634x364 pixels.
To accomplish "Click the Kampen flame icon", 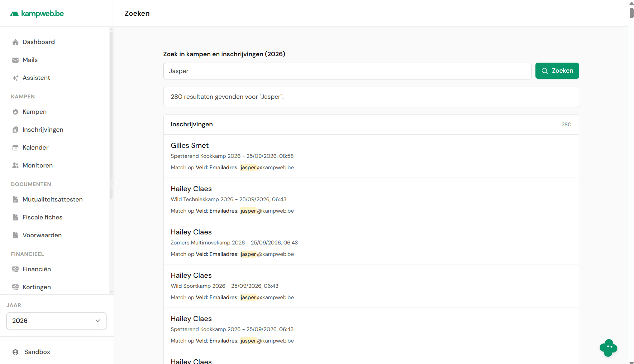I will (x=15, y=112).
